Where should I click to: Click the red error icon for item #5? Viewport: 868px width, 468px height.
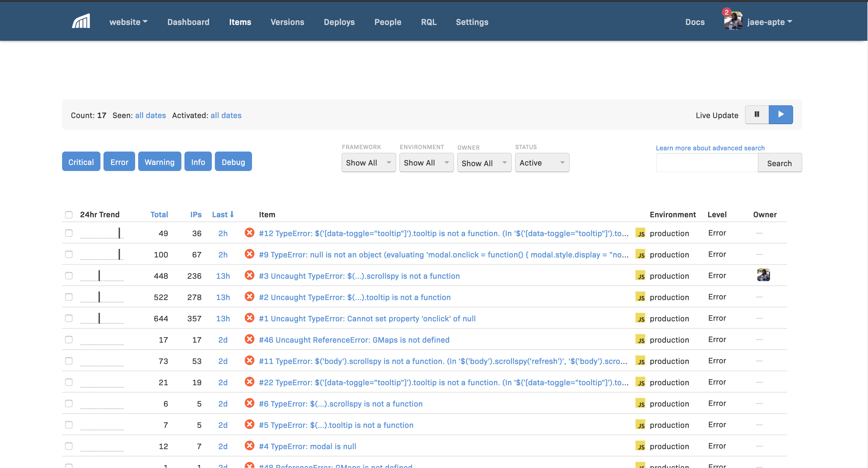[x=249, y=424]
